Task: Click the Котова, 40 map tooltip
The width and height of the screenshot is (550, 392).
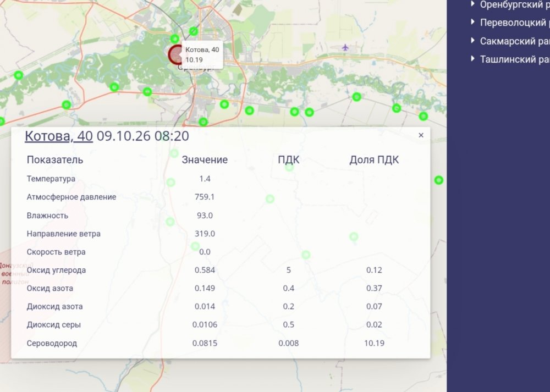Action: tap(202, 54)
